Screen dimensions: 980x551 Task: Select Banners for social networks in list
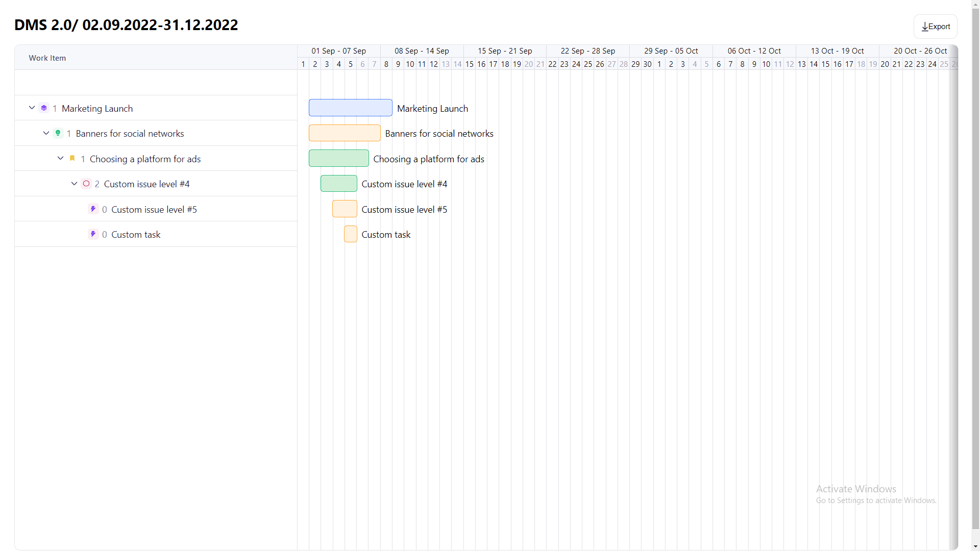tap(130, 134)
